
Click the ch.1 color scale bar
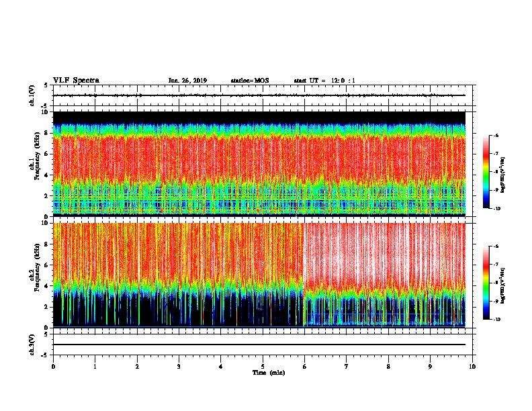pos(486,172)
